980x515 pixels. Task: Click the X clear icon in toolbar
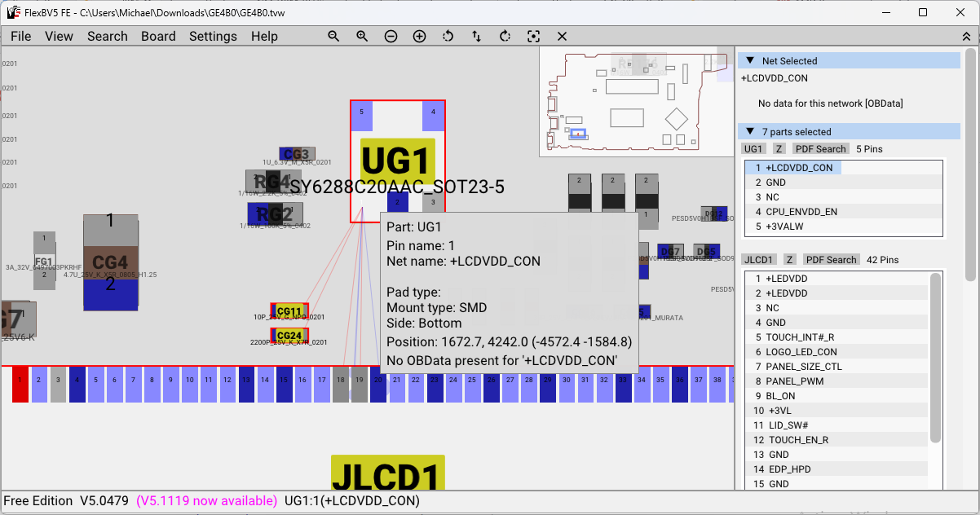pos(562,36)
